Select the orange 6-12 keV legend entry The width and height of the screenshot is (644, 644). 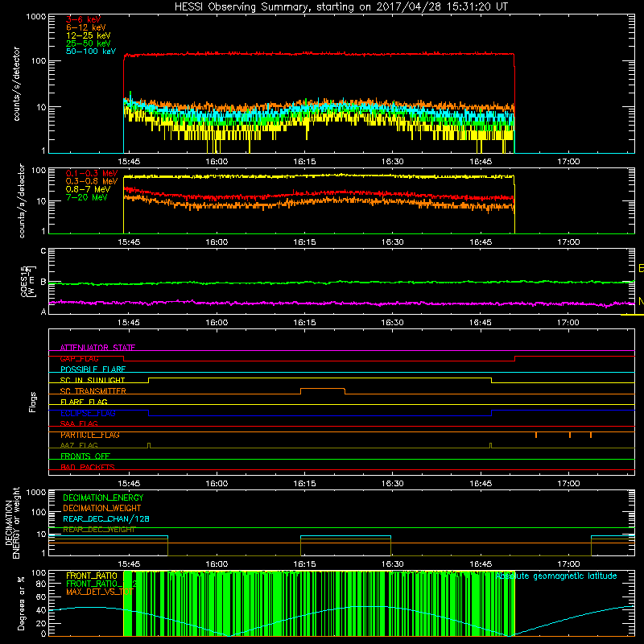[x=86, y=27]
